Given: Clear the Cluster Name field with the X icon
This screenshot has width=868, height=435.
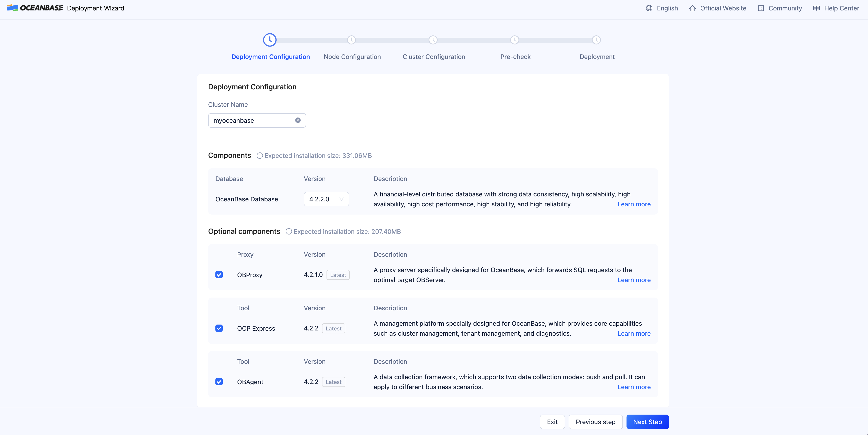Looking at the screenshot, I should click(298, 120).
